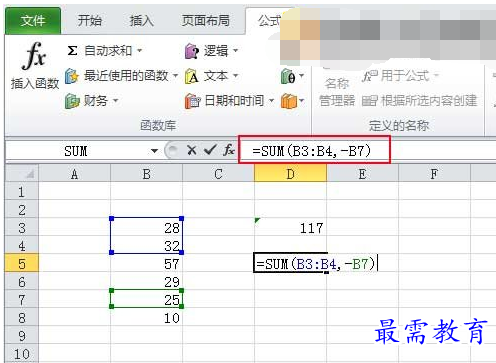Viewport: 496px width, 363px height.
Task: Click the error indicator triangle near D3
Action: [x=257, y=220]
